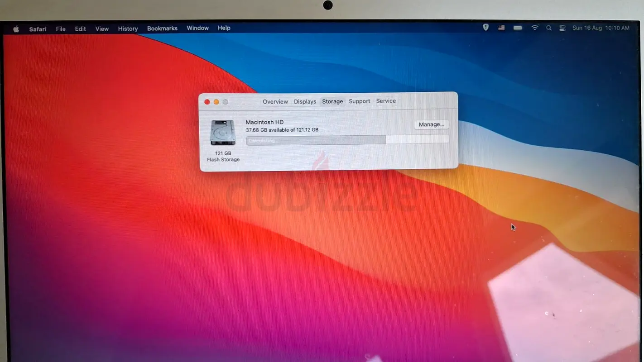Open the Window menu
Screen dimensions: 644x362
[x=197, y=28]
